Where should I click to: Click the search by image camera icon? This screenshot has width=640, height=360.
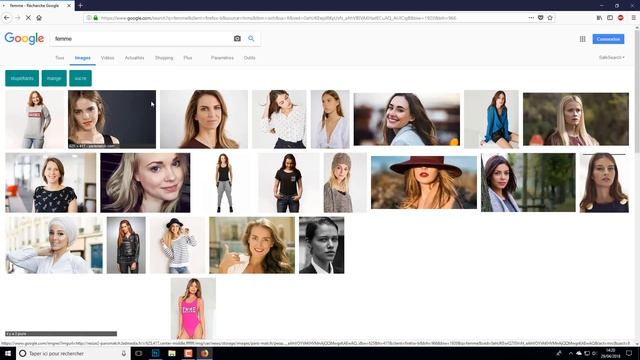pyautogui.click(x=237, y=38)
